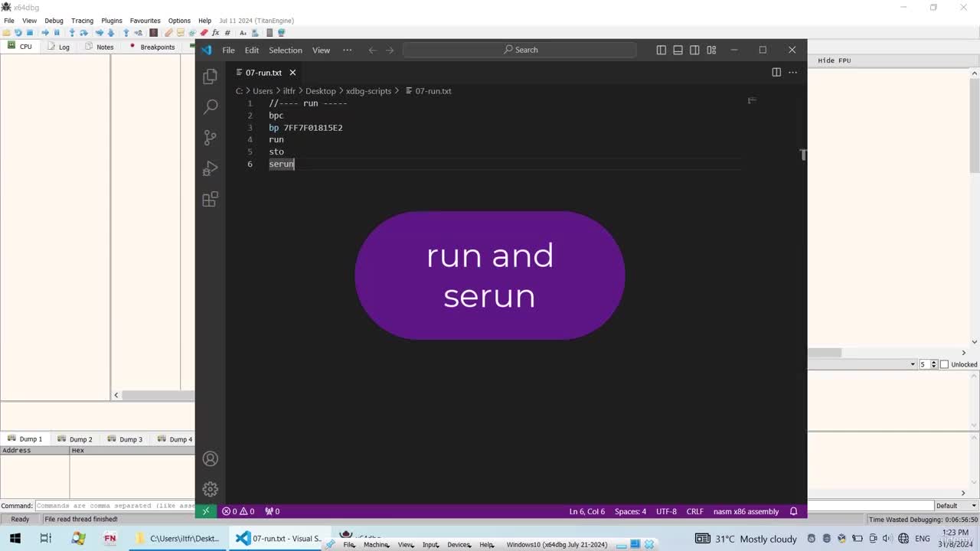Screen dimensions: 980x551
Task: Toggle the primary side bar layout button
Action: [661, 50]
